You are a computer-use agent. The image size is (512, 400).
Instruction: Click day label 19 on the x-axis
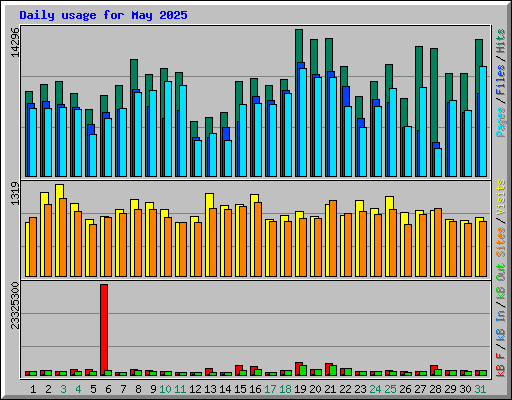pyautogui.click(x=300, y=389)
